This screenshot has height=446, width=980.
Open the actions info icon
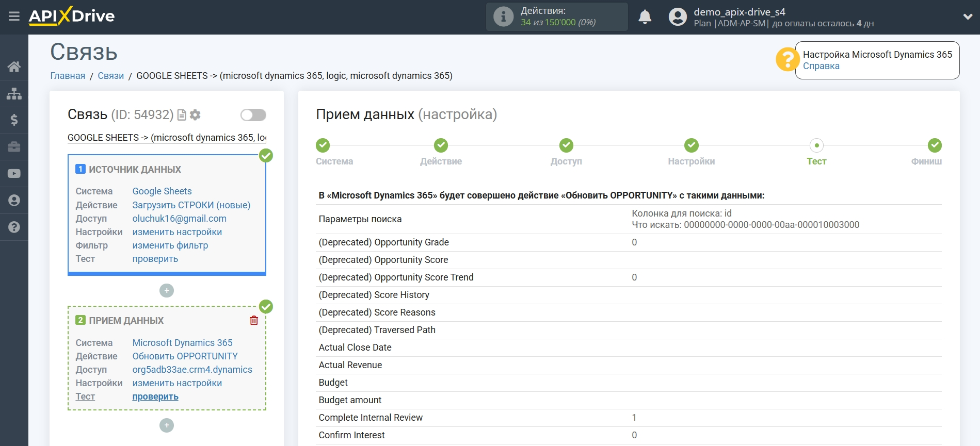(x=503, y=16)
